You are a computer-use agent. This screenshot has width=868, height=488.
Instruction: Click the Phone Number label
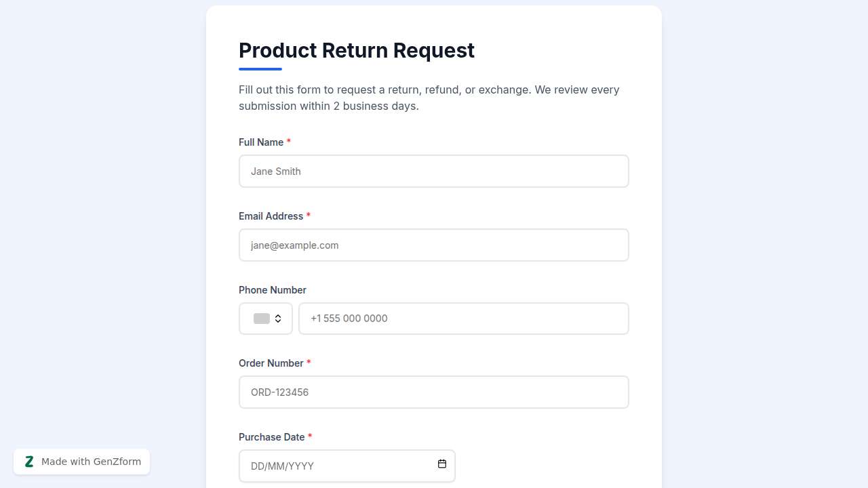pyautogui.click(x=273, y=290)
